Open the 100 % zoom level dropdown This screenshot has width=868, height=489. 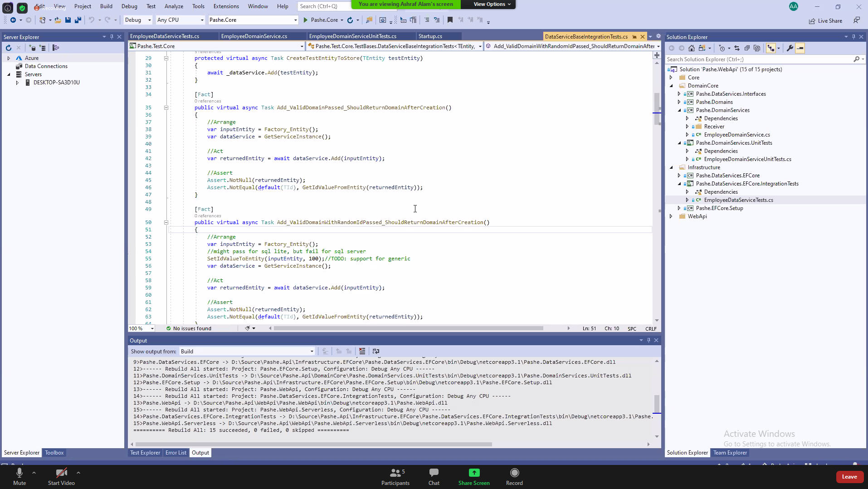[141, 328]
